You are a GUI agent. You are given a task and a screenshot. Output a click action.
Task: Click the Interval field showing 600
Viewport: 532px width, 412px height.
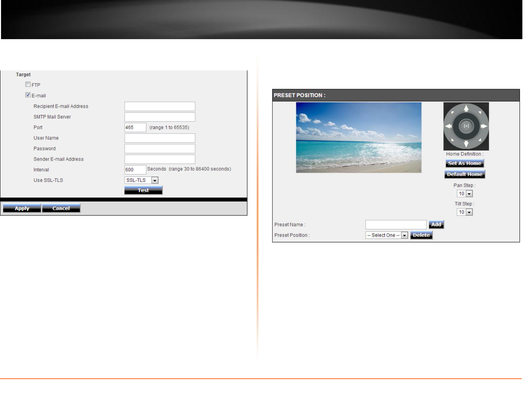[135, 170]
